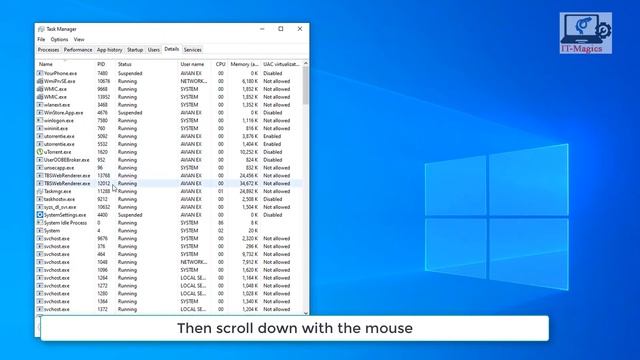This screenshot has height=360, width=640.
Task: Click the Taskmgr.exe process icon
Action: (40, 191)
